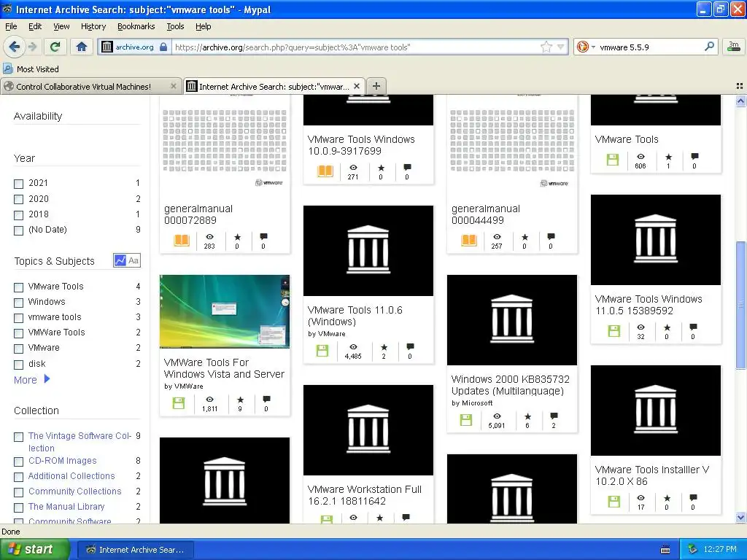747x560 pixels.
Task: Open the View menu
Action: click(61, 26)
